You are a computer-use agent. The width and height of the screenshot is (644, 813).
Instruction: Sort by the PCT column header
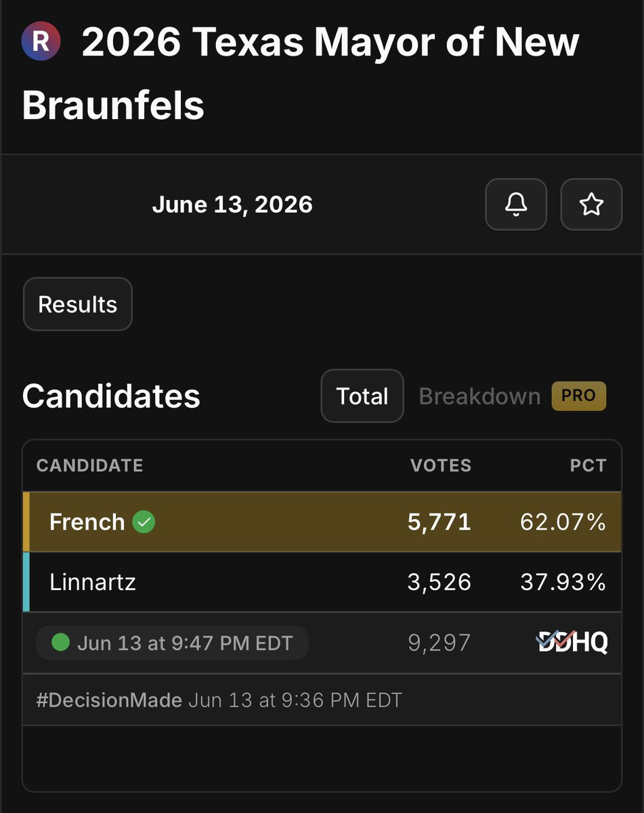[588, 465]
